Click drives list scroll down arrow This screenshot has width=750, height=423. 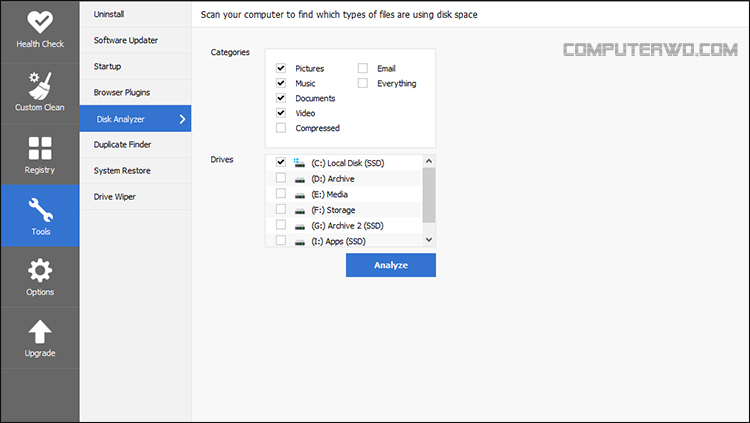(x=429, y=240)
